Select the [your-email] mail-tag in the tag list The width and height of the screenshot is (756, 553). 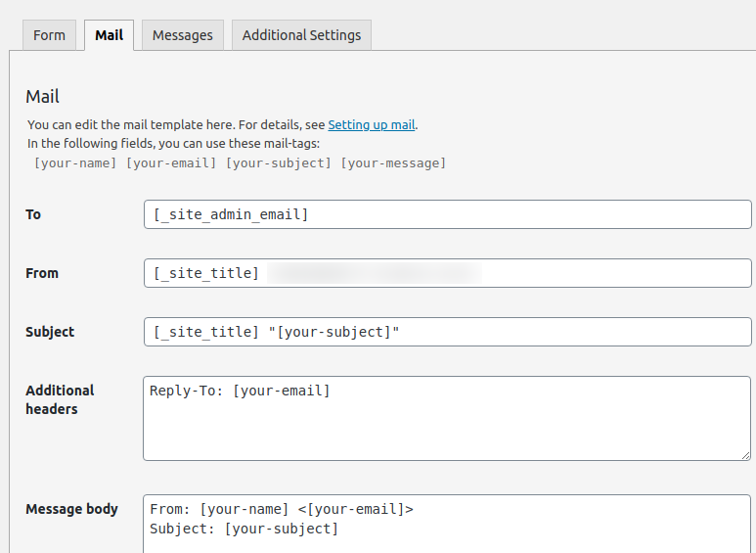click(171, 162)
